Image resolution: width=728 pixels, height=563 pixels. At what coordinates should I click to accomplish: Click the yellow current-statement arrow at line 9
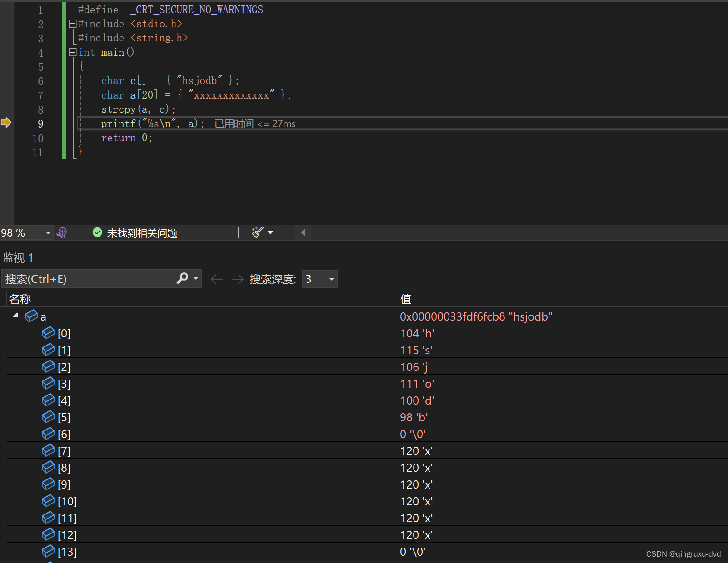pyautogui.click(x=6, y=123)
